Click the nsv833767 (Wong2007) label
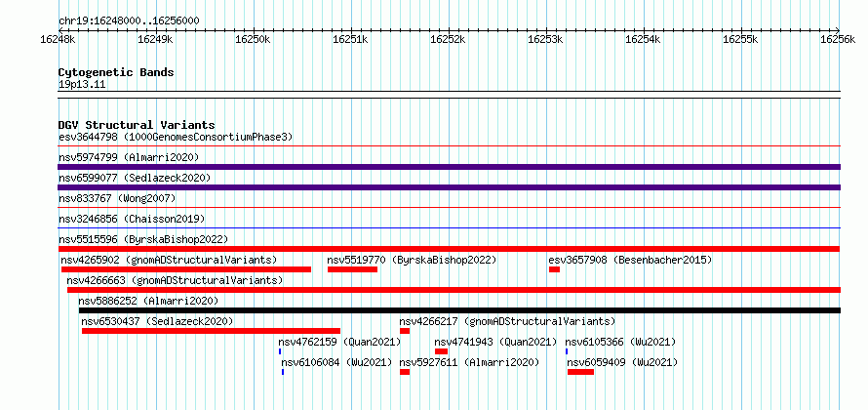The height and width of the screenshot is (410, 868). coord(117,198)
